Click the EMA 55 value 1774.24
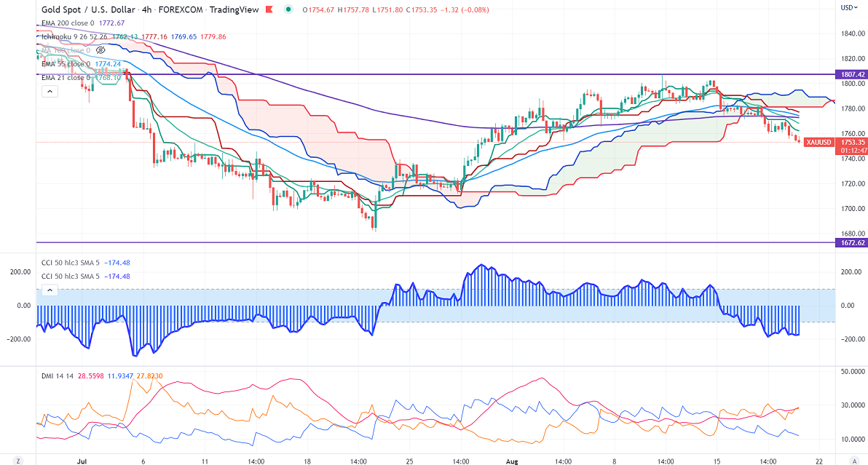This screenshot has width=868, height=465. pos(107,64)
